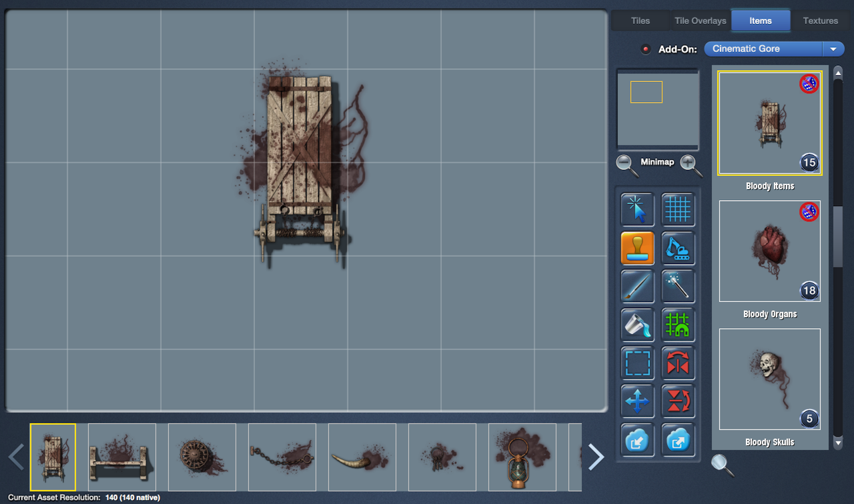
Task: Click the Add-On dropdown arrow button
Action: pos(833,49)
